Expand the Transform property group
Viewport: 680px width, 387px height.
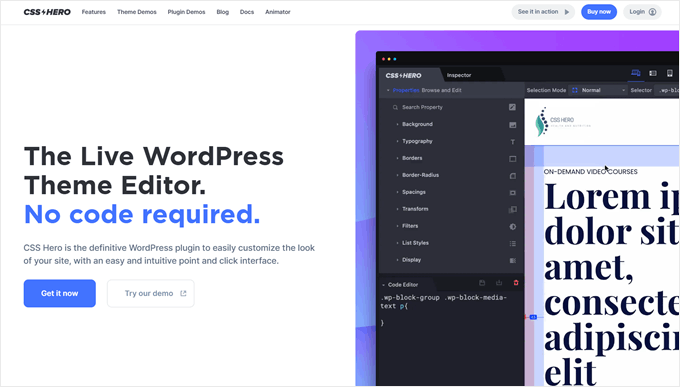pyautogui.click(x=415, y=209)
